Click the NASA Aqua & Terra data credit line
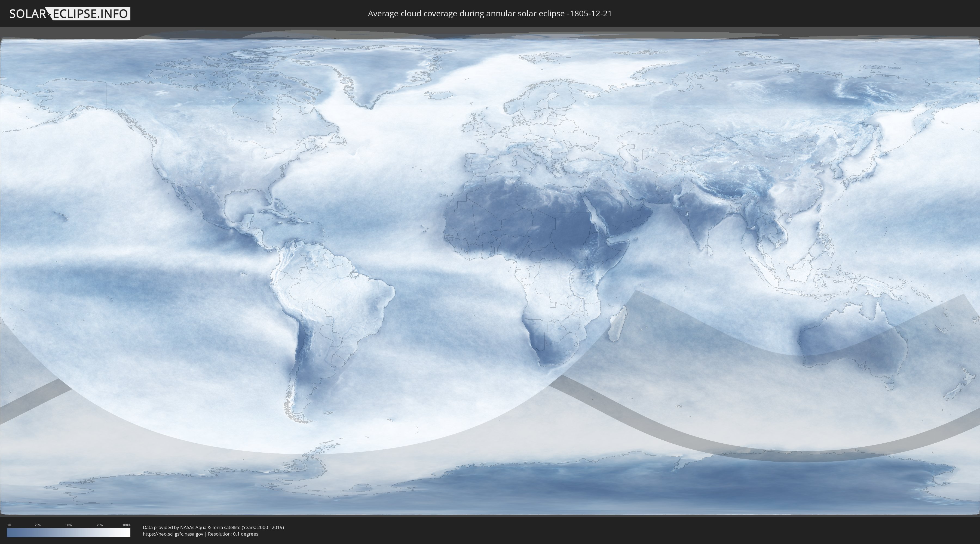980x544 pixels. click(x=213, y=527)
